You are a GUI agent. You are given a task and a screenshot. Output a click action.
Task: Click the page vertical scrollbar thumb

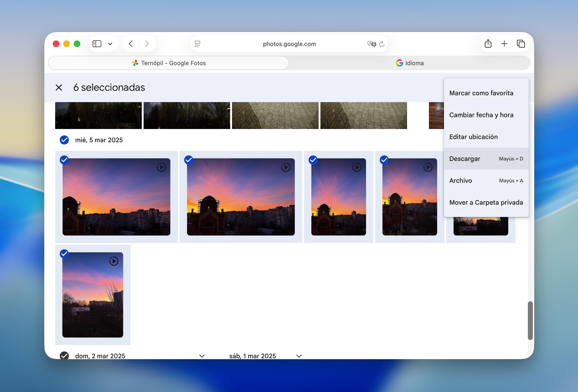pyautogui.click(x=530, y=321)
